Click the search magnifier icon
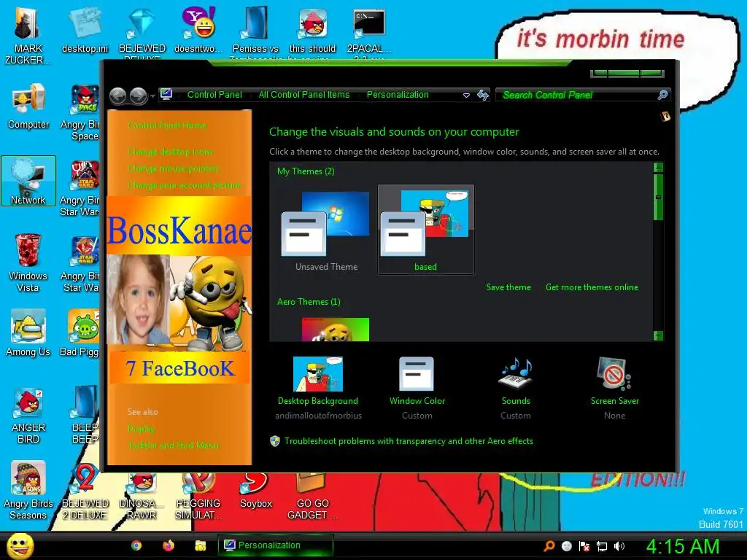This screenshot has height=560, width=747. pyautogui.click(x=662, y=95)
